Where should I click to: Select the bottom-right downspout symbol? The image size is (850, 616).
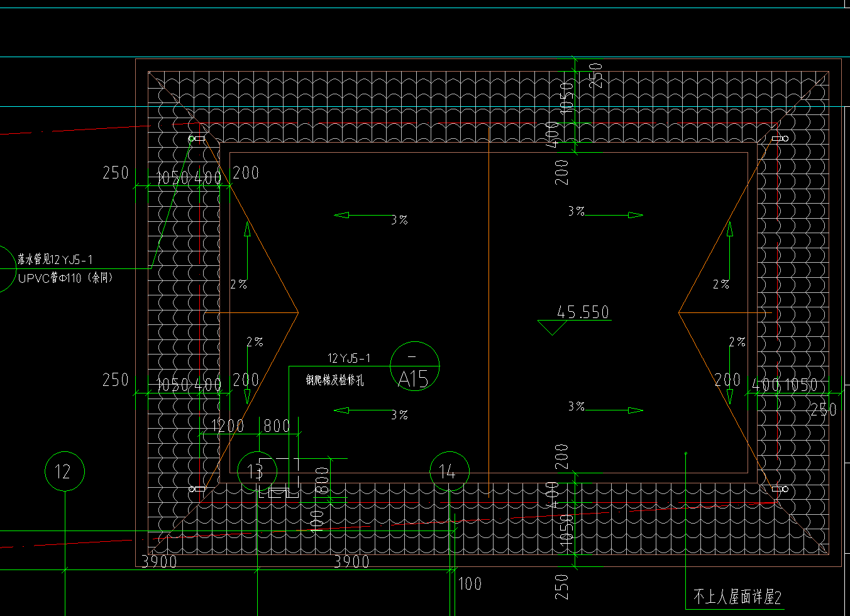coord(780,488)
